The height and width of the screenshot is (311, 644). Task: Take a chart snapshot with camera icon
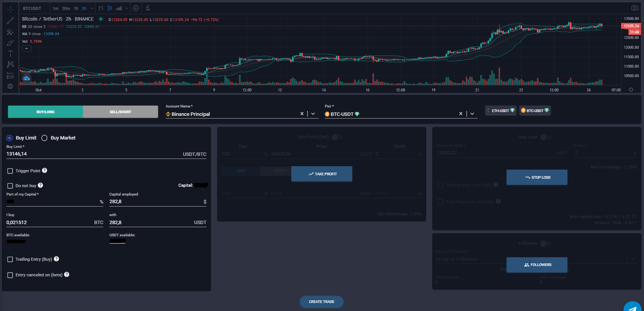pos(634,8)
